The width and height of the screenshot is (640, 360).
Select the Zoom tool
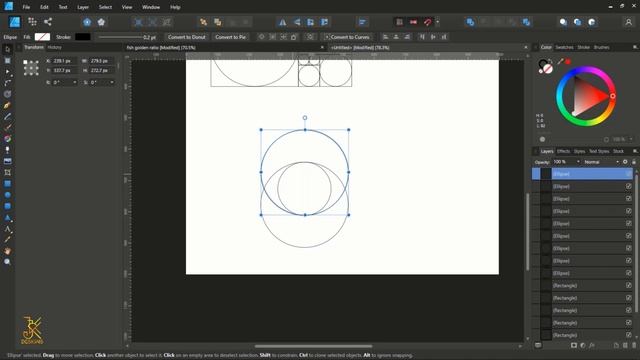click(7, 262)
